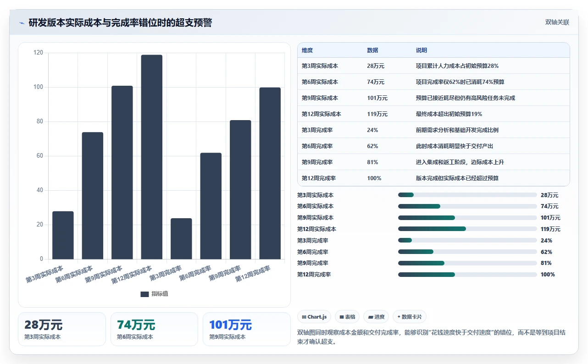Click the 第3周完成率 label in the progress list
Image resolution: width=588 pixels, height=364 pixels.
pos(313,241)
